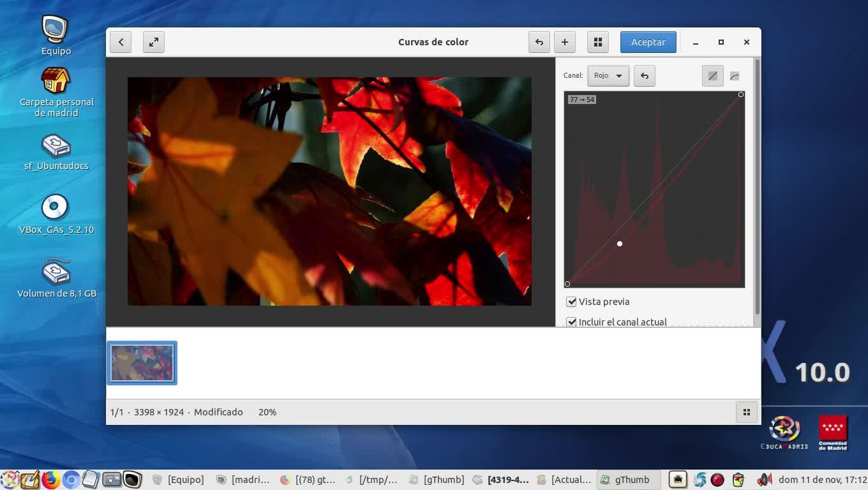Click the back arrow in the header bar
868x490 pixels.
121,42
